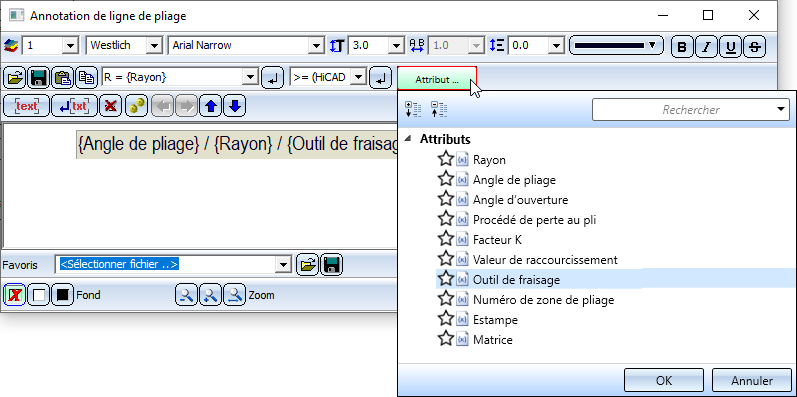
Task: Select Numéro de zone de pliage
Action: click(543, 300)
